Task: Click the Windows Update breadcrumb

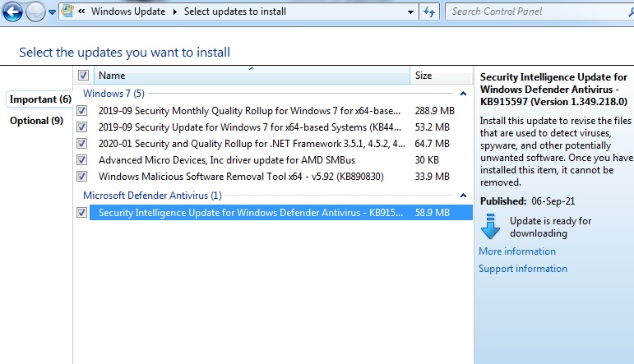Action: [x=128, y=12]
